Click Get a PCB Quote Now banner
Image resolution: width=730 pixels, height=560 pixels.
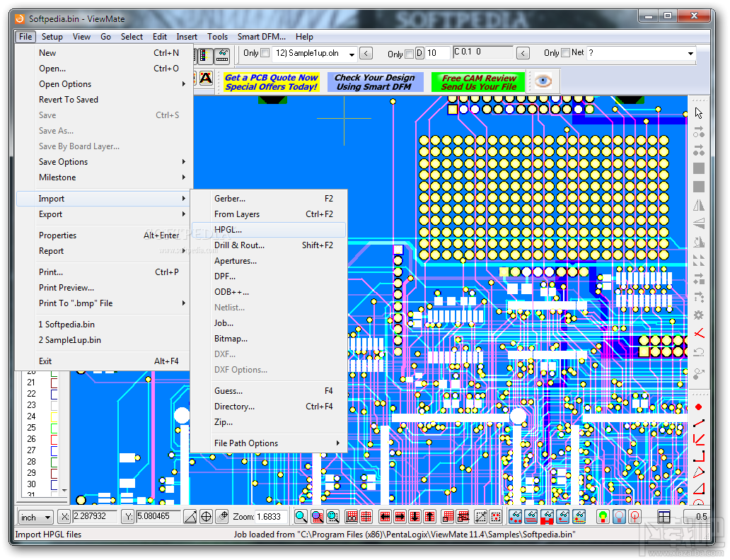click(x=272, y=82)
